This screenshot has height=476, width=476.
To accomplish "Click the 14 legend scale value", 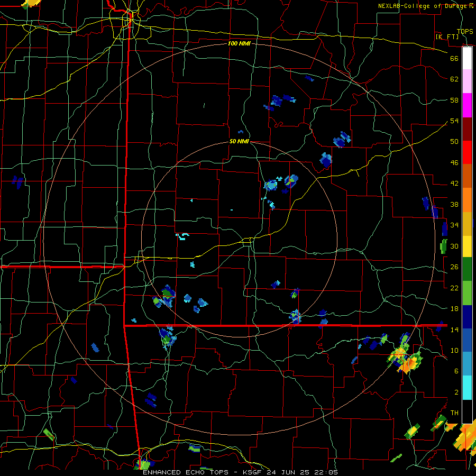I will 454,329.
